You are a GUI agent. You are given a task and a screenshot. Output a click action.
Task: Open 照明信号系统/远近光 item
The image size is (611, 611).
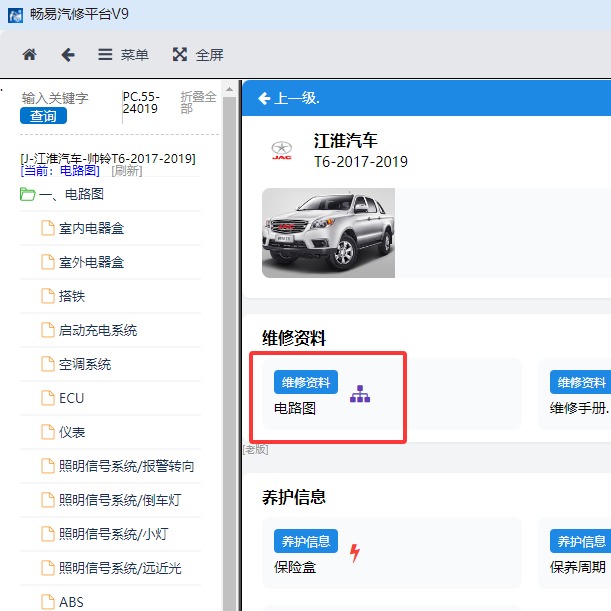coord(111,568)
